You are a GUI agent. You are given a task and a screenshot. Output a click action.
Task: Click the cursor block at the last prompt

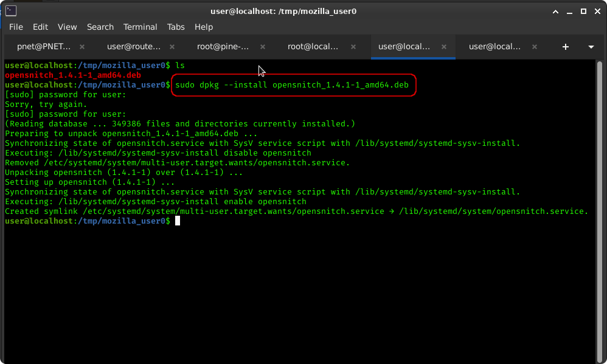[x=178, y=221]
